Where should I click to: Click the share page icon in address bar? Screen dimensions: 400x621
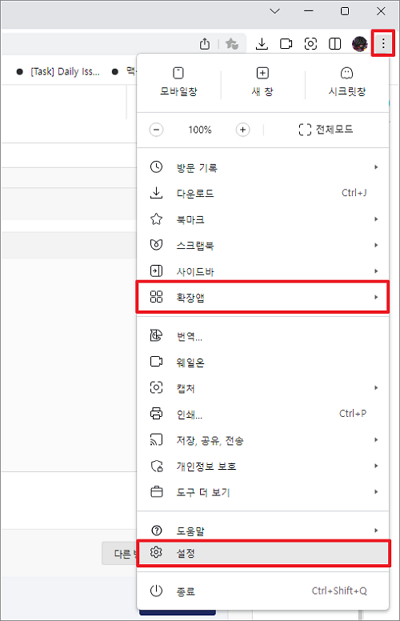(205, 44)
